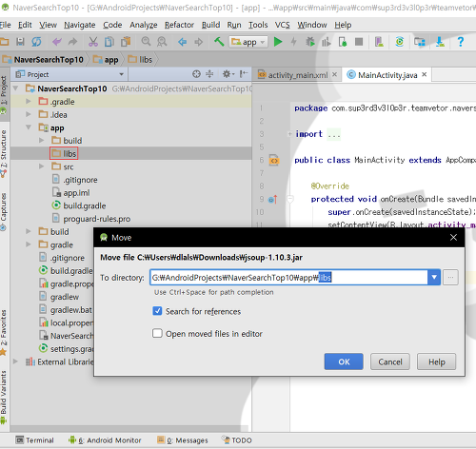Open Project panel settings gear
Screen dimensions: 476x449
click(228, 74)
